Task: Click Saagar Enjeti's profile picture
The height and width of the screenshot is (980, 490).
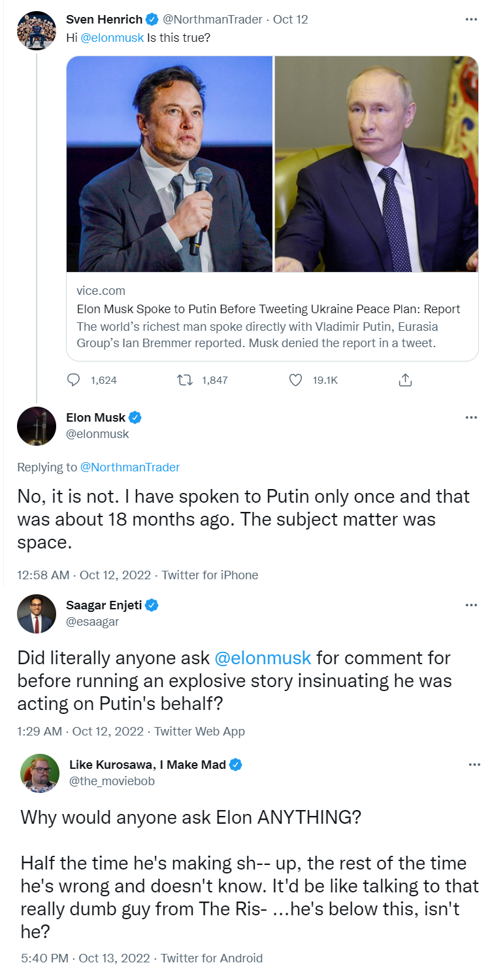Action: coord(36,615)
